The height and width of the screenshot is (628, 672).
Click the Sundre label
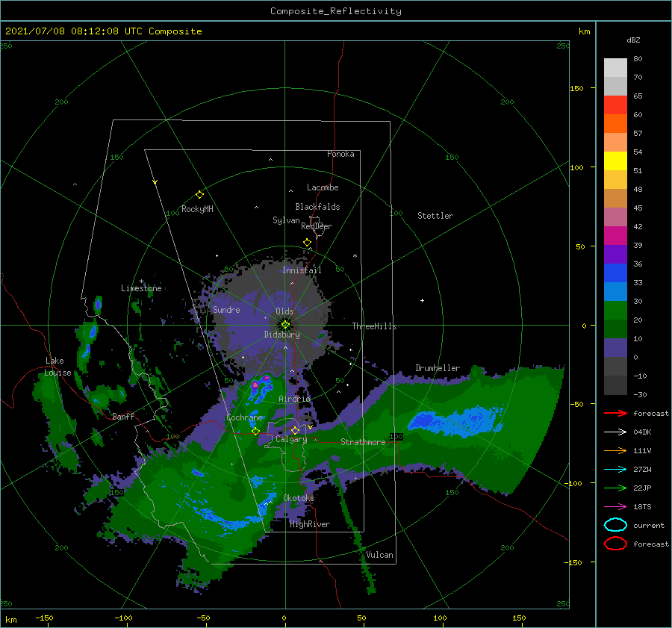click(226, 309)
